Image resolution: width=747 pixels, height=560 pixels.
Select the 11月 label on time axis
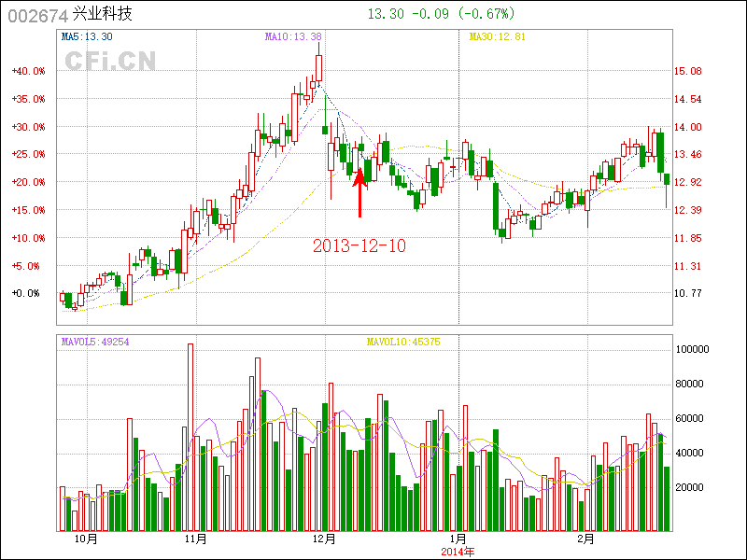pyautogui.click(x=196, y=539)
